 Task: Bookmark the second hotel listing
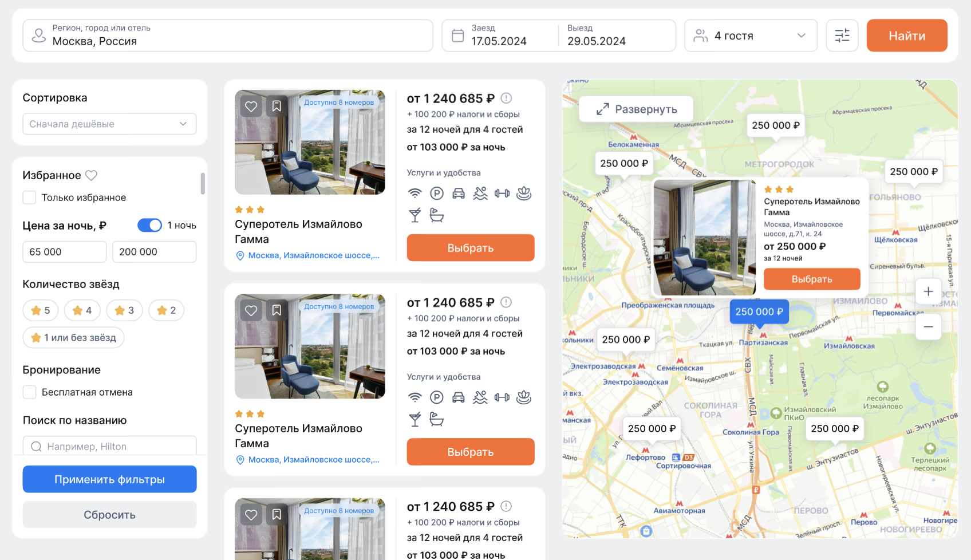(x=277, y=310)
